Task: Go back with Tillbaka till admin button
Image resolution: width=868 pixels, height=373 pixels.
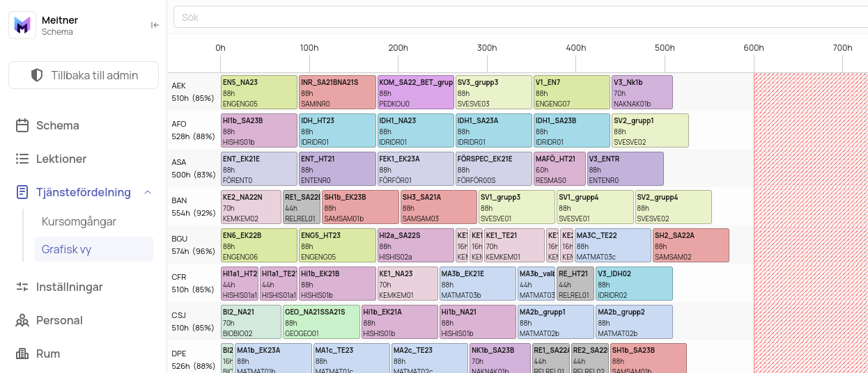Action: coord(84,75)
